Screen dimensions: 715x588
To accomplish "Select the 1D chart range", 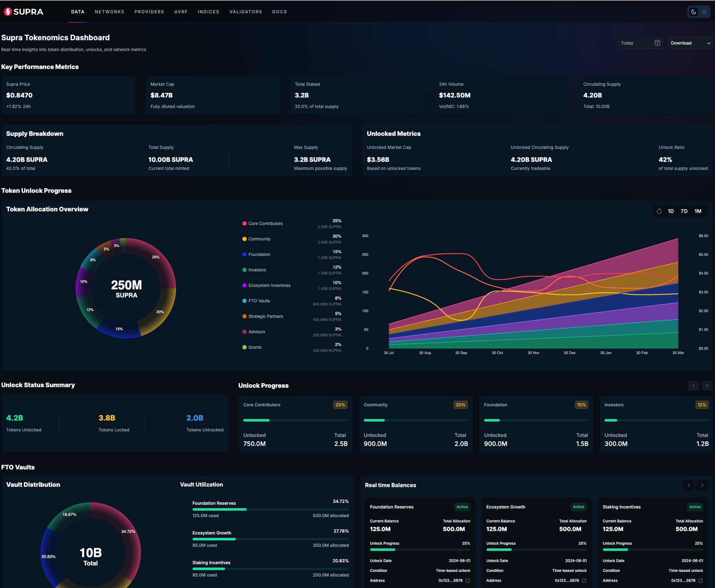I will [671, 211].
